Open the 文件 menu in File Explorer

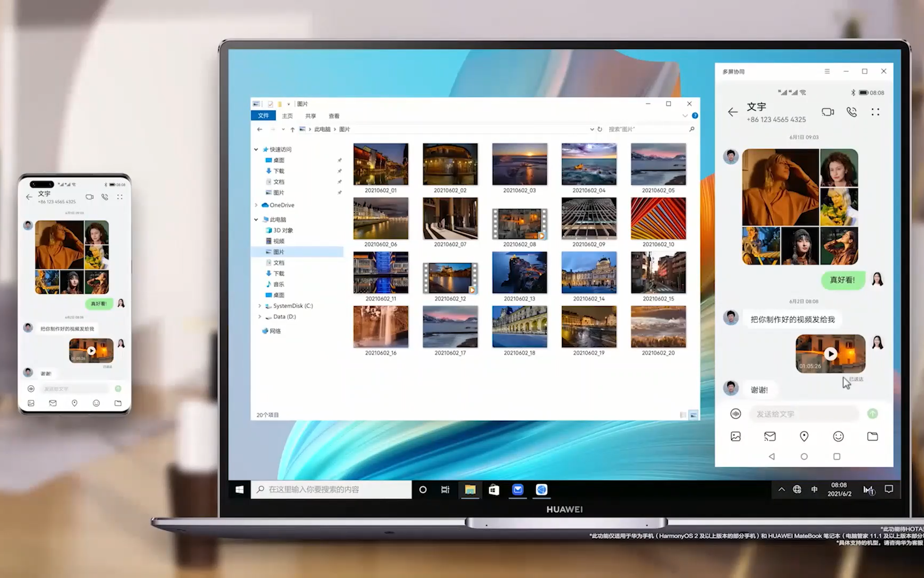click(x=263, y=116)
